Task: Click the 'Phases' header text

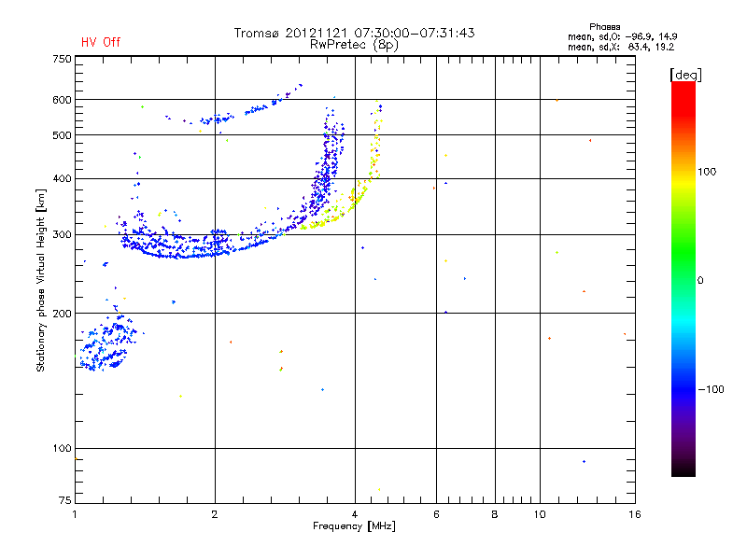Action: (604, 27)
